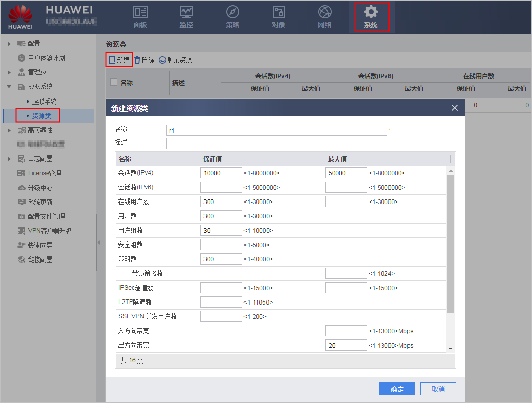Open the 监控 monitor tab

point(186,17)
